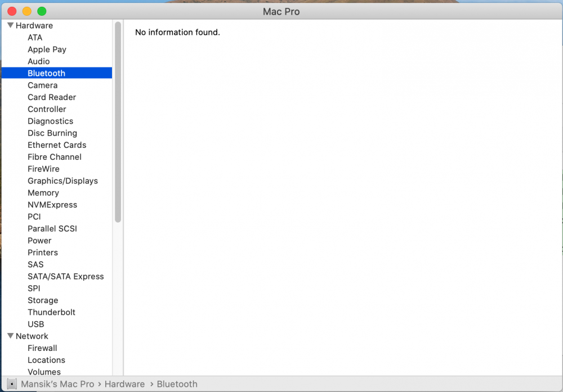Screen dimensions: 563x392
Task: Select Card Reader in the sidebar
Action: (x=52, y=97)
